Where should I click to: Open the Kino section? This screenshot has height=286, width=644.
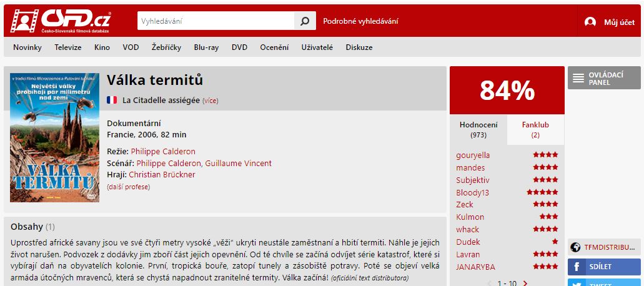click(x=102, y=47)
